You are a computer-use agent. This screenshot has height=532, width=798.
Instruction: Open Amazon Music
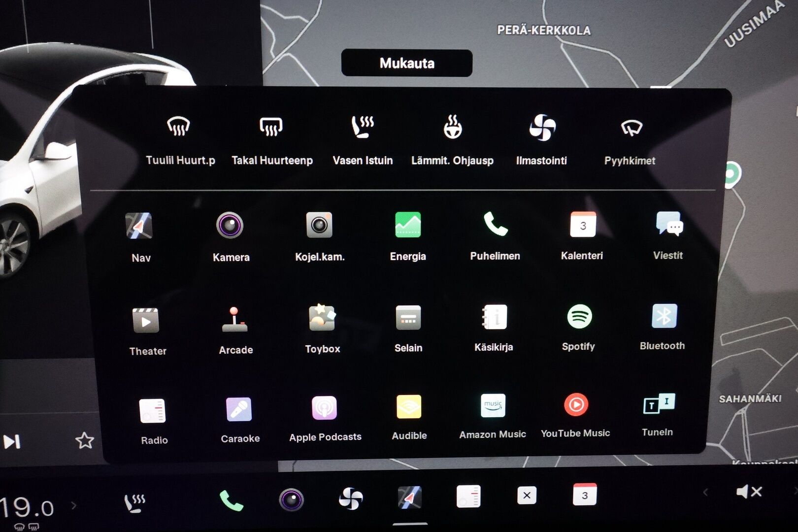[493, 405]
